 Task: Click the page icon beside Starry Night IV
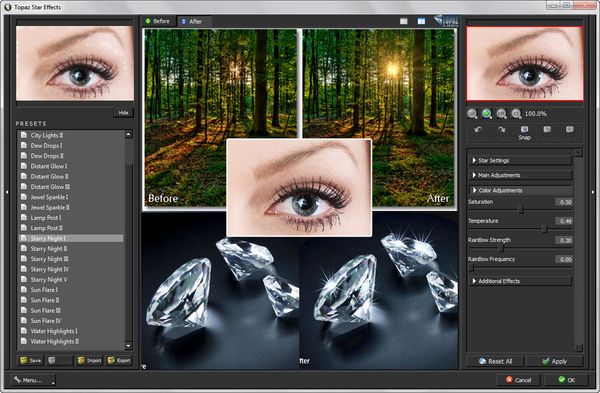[x=24, y=269]
